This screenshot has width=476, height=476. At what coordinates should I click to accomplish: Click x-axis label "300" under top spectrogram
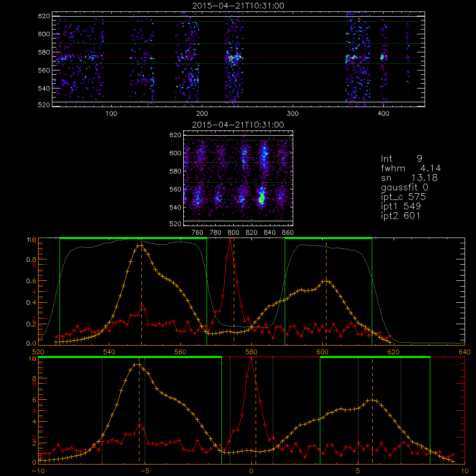click(x=292, y=114)
